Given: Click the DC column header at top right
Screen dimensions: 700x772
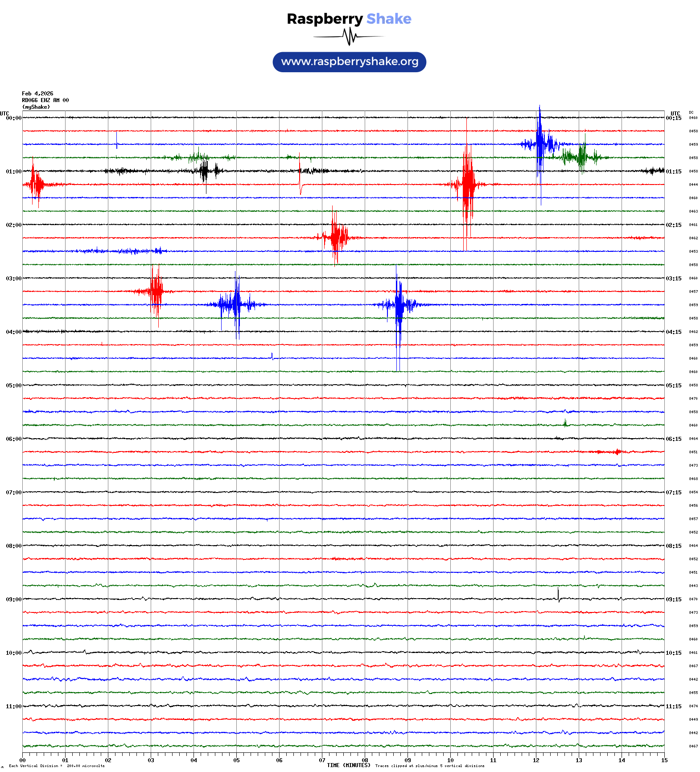Looking at the screenshot, I should [x=691, y=113].
